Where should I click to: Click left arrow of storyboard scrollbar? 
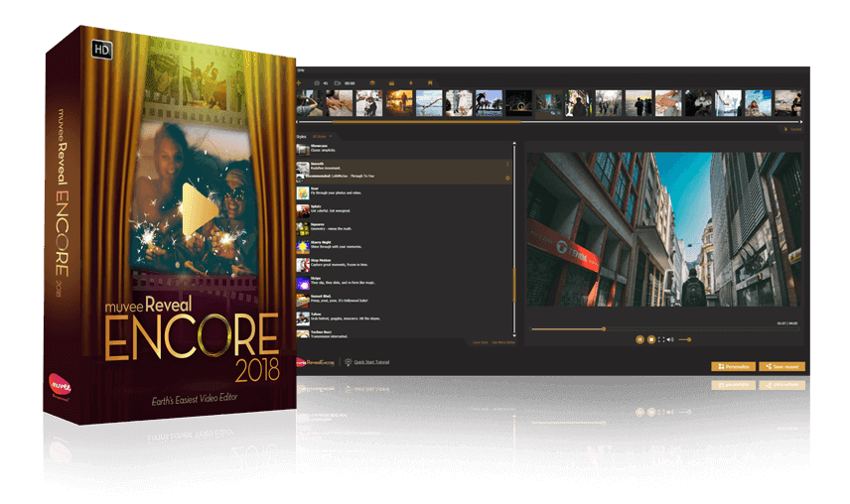pyautogui.click(x=298, y=122)
